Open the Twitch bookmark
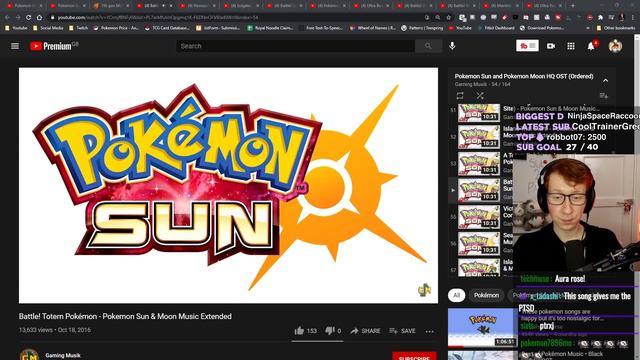The image size is (640, 360). click(x=78, y=28)
